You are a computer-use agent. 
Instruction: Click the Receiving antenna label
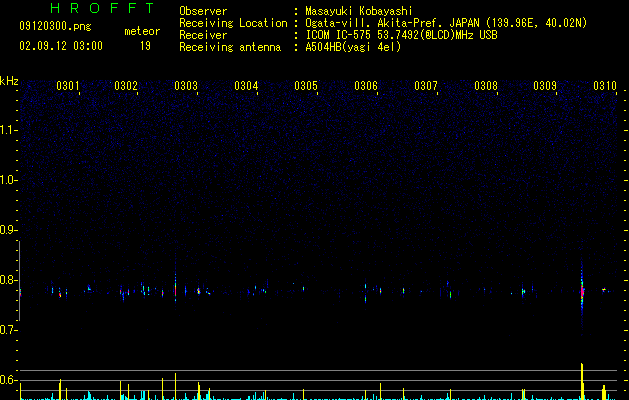coord(230,47)
